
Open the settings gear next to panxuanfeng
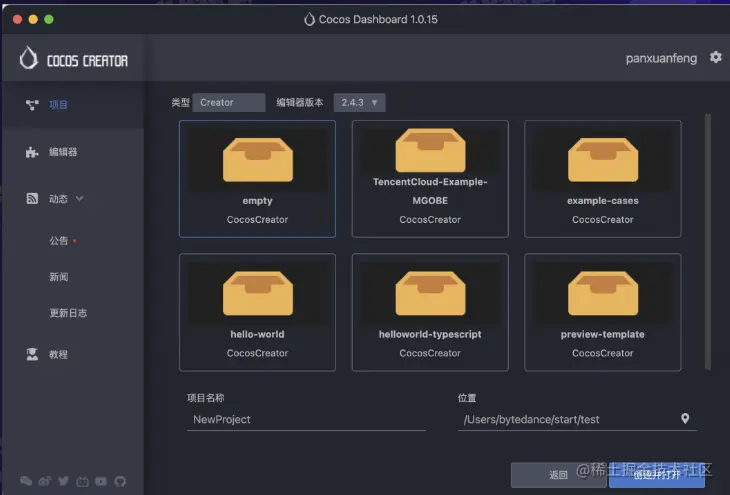[716, 57]
